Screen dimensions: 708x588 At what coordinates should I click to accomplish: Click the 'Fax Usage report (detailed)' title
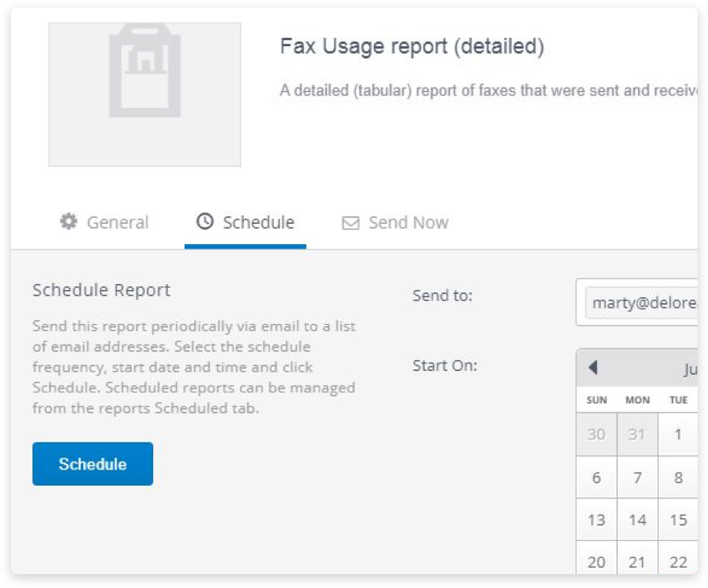click(x=412, y=46)
